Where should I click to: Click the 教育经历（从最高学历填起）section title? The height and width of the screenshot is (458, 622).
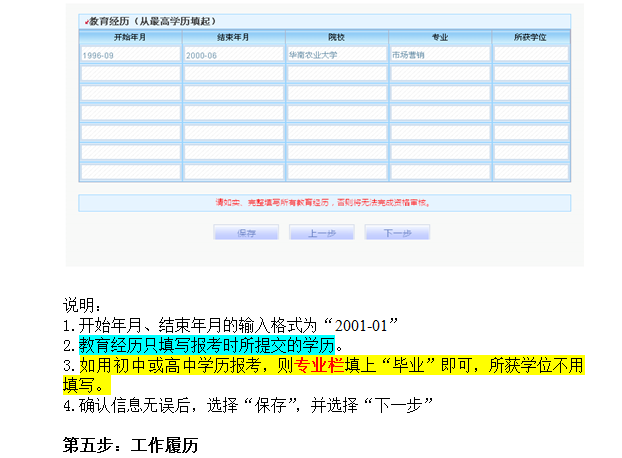(x=152, y=21)
